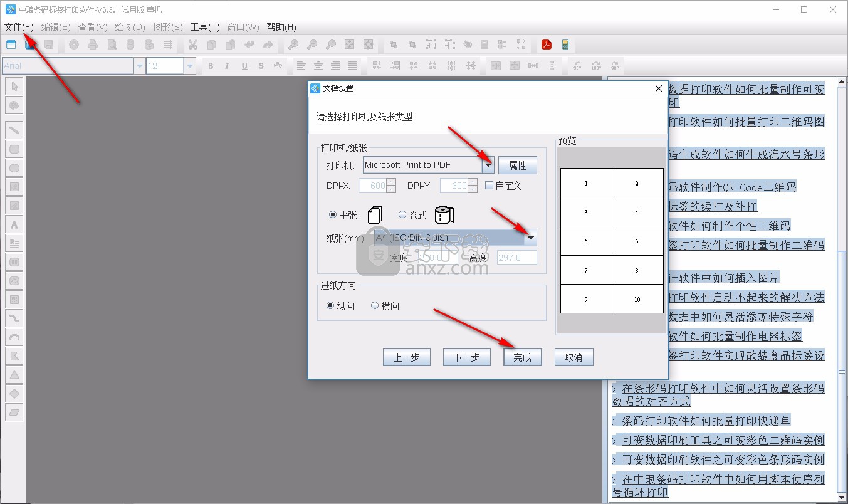Screen dimensions: 848x504
Task: Click the 取消 cancel button
Action: click(x=573, y=357)
